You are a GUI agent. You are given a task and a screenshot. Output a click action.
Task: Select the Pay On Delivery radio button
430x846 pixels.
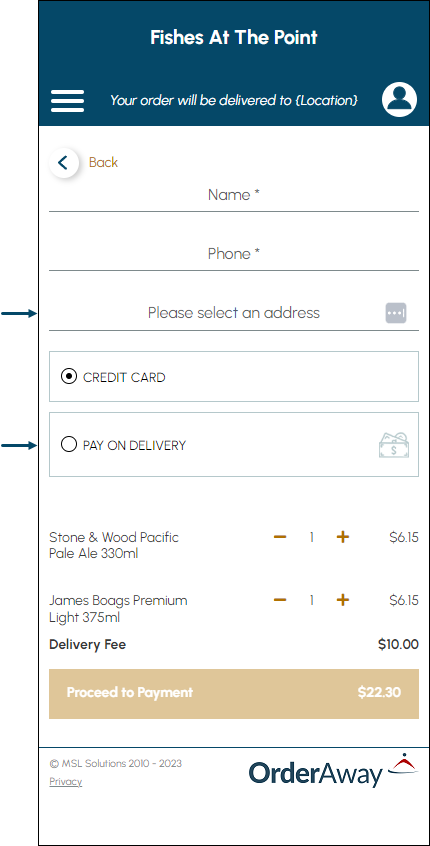click(x=69, y=445)
